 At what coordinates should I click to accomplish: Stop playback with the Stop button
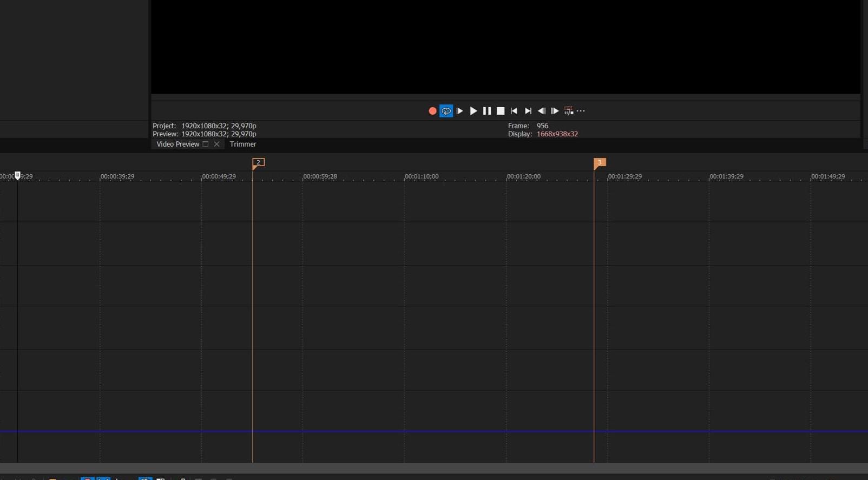point(501,111)
